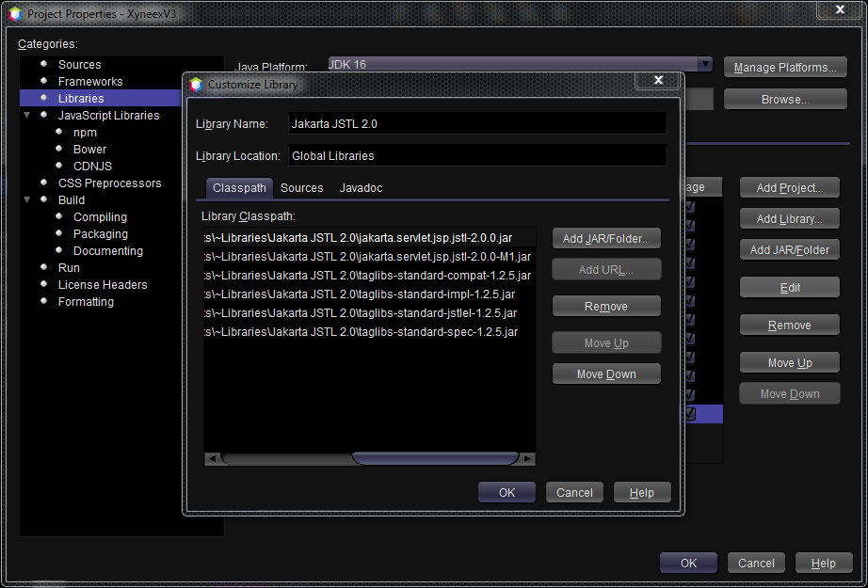Select CSS Preprocessors category
This screenshot has width=868, height=588.
coord(109,183)
